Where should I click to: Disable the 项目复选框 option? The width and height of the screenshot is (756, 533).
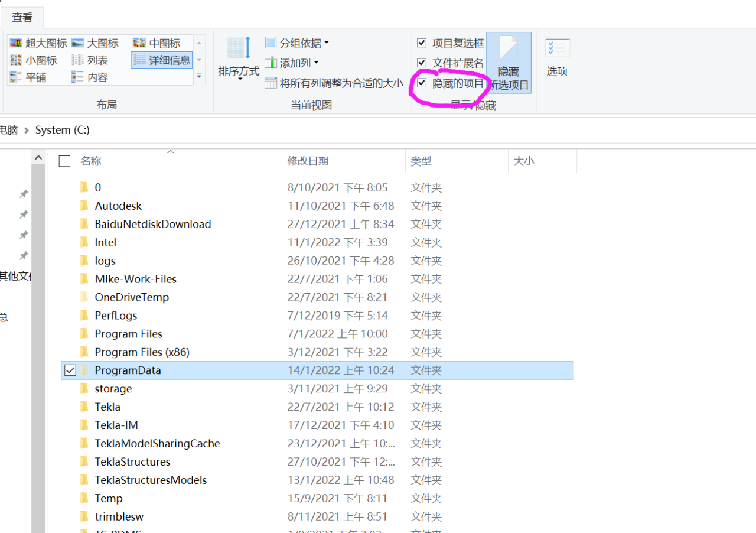(422, 43)
